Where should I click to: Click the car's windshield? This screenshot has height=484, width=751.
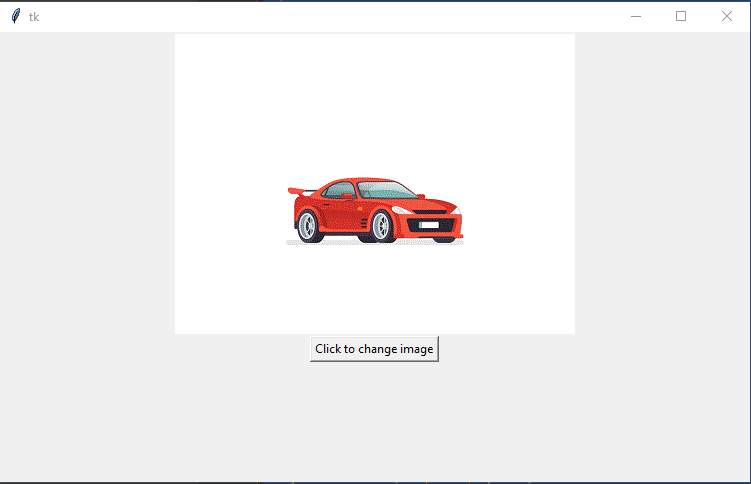(x=385, y=190)
